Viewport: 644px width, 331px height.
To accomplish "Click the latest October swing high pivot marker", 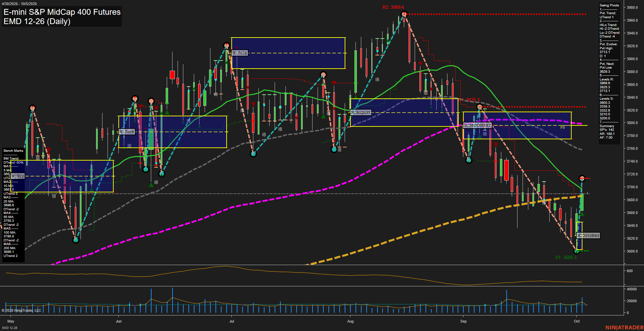I will click(x=582, y=178).
